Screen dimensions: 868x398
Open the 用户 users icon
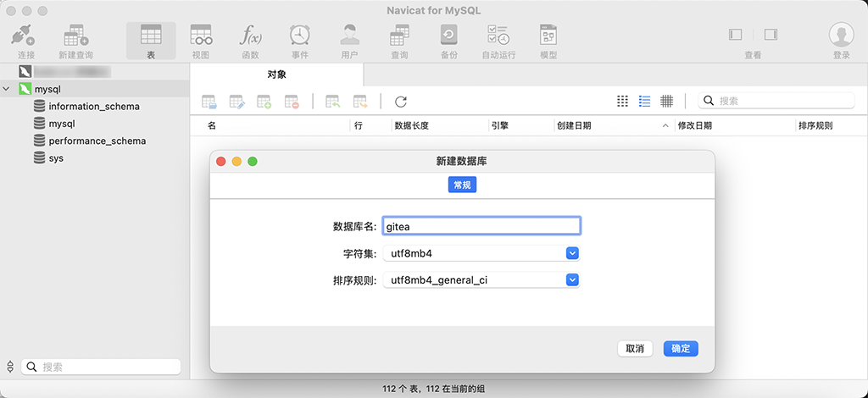click(x=349, y=34)
